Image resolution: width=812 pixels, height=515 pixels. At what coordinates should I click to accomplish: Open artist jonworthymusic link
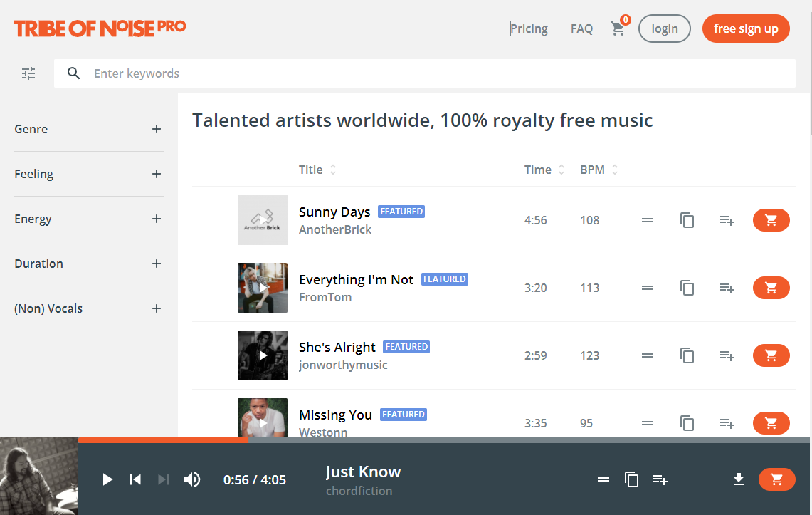pyautogui.click(x=343, y=365)
